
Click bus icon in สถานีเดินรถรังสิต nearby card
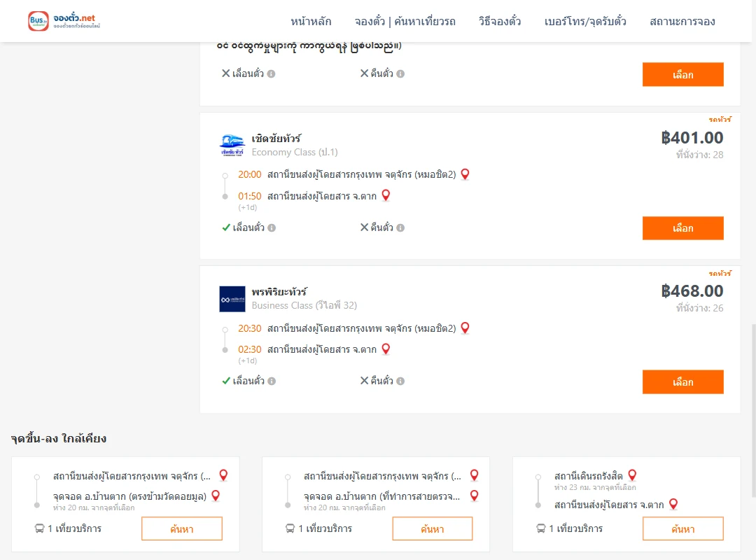tap(540, 528)
